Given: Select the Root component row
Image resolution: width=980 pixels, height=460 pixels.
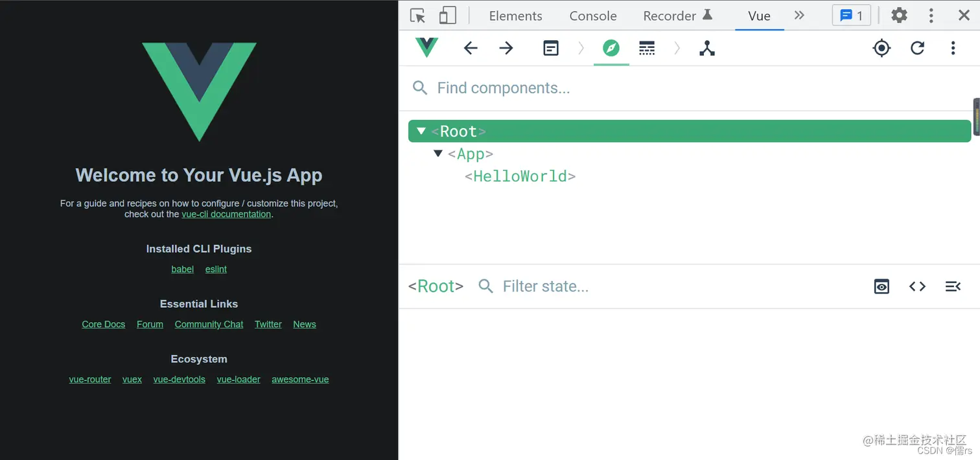Looking at the screenshot, I should click(x=690, y=131).
